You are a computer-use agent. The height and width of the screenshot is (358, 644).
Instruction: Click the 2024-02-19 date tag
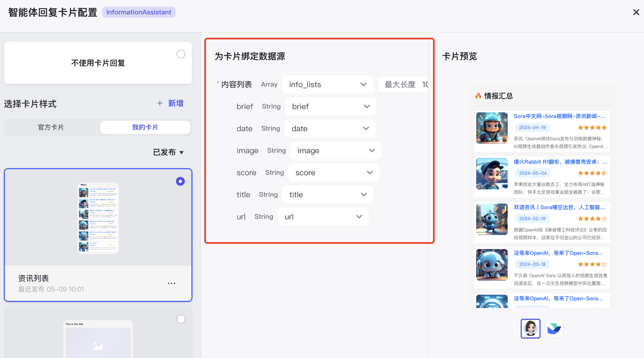click(532, 218)
